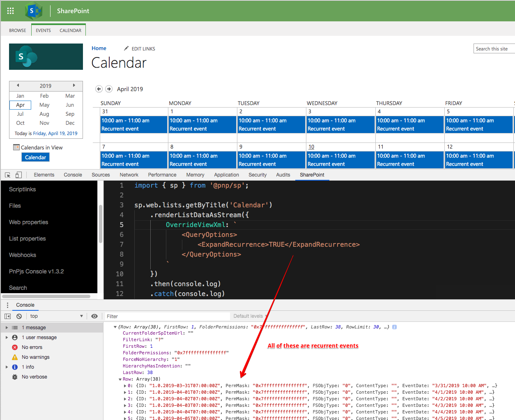Switch to the BROWSE ribbon tab
This screenshot has width=515, height=420.
coord(18,30)
